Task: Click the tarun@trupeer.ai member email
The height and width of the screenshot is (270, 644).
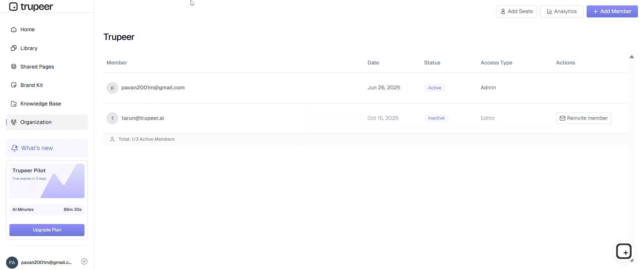Action: pyautogui.click(x=143, y=118)
